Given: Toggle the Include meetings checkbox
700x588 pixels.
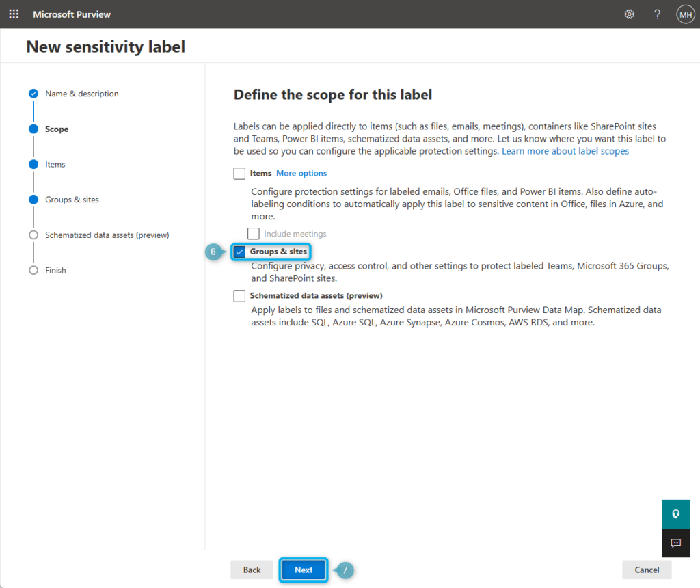Looking at the screenshot, I should click(x=254, y=233).
